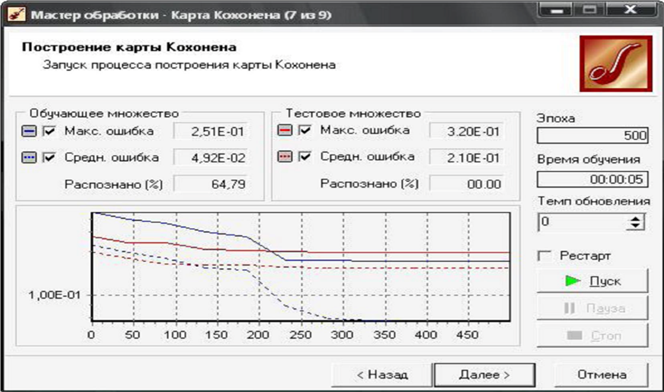Decrease Темп обновления with the down arrow
The width and height of the screenshot is (664, 392).
click(x=636, y=226)
